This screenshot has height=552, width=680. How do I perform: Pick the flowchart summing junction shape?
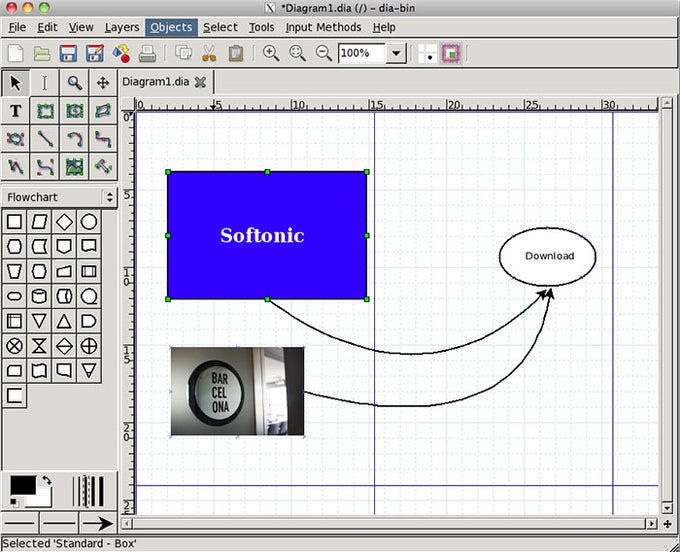click(x=14, y=346)
